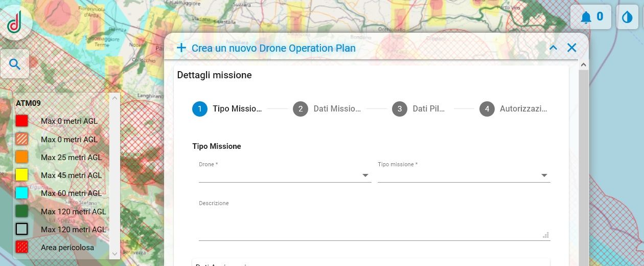Open the Drone dropdown
Screen dimensions: 644x266
click(x=285, y=175)
